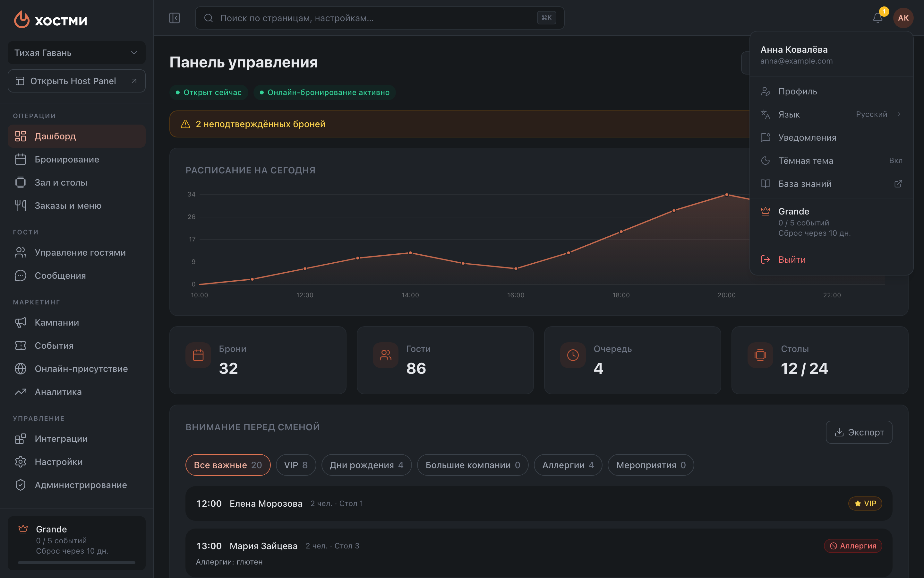Click Открыть Host Panel button
The height and width of the screenshot is (578, 924).
tap(76, 81)
